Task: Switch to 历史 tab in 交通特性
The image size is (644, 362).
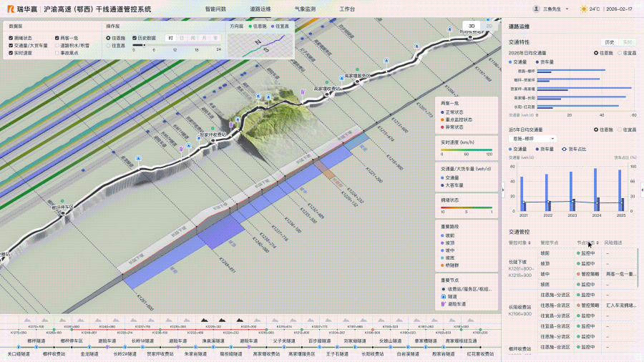Action: coord(610,42)
